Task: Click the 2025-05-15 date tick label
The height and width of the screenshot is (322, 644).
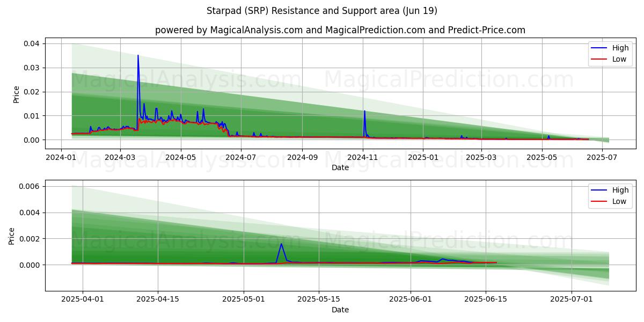Action: (x=319, y=299)
